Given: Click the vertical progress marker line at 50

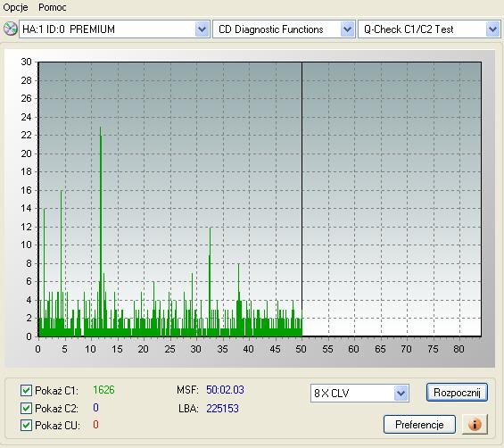Looking at the screenshot, I should coord(302,199).
